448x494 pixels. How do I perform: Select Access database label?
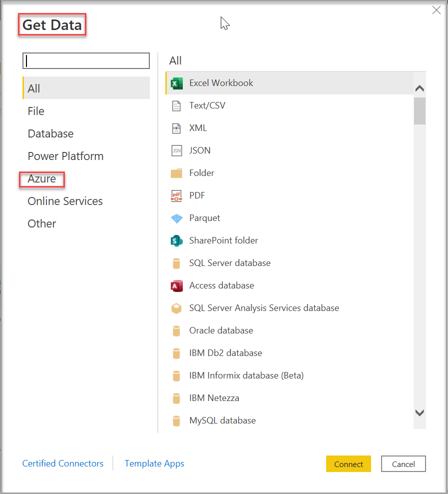tap(221, 285)
